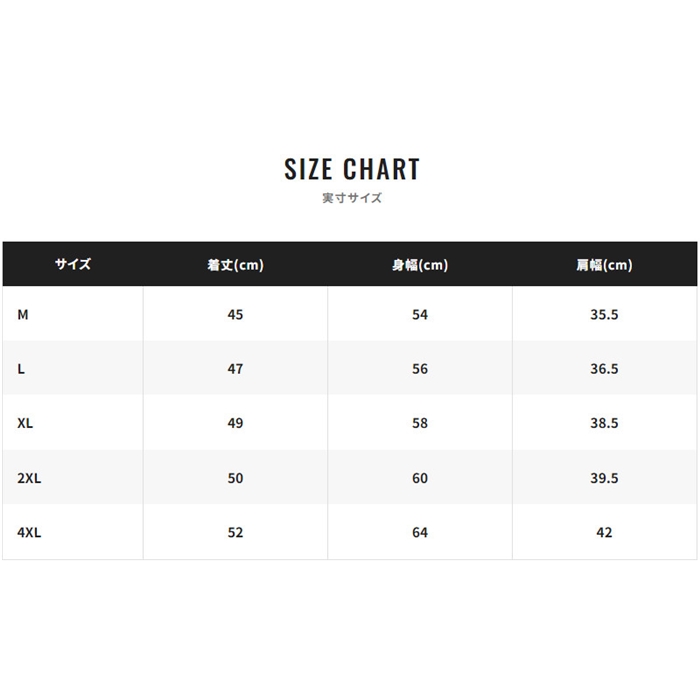Select shoulder width value 35.5
Image resolution: width=700 pixels, height=700 pixels.
point(604,314)
